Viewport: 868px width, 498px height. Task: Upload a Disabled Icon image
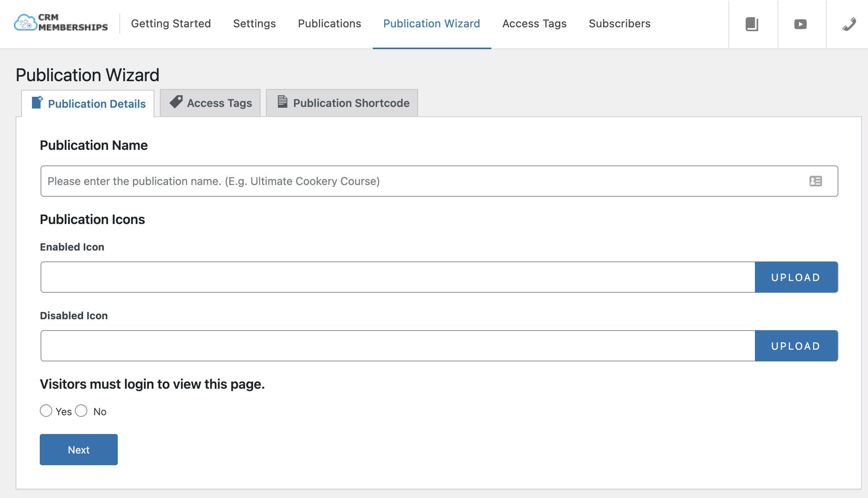click(796, 346)
